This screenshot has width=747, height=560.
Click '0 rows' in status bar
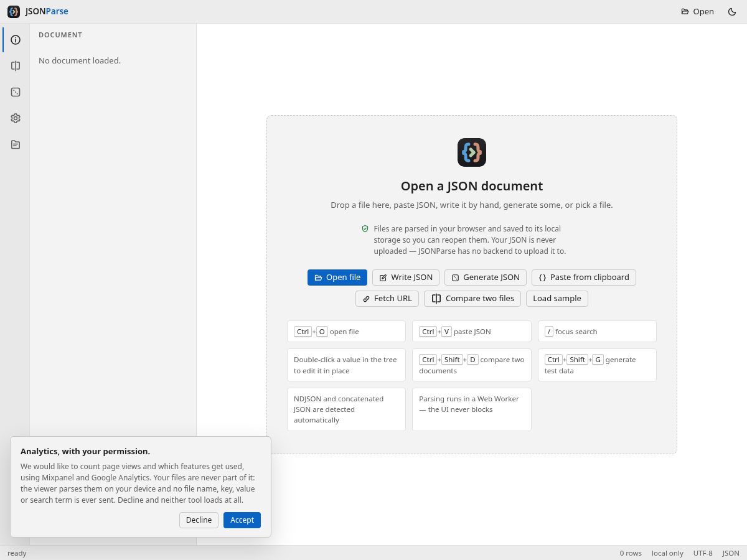[631, 553]
